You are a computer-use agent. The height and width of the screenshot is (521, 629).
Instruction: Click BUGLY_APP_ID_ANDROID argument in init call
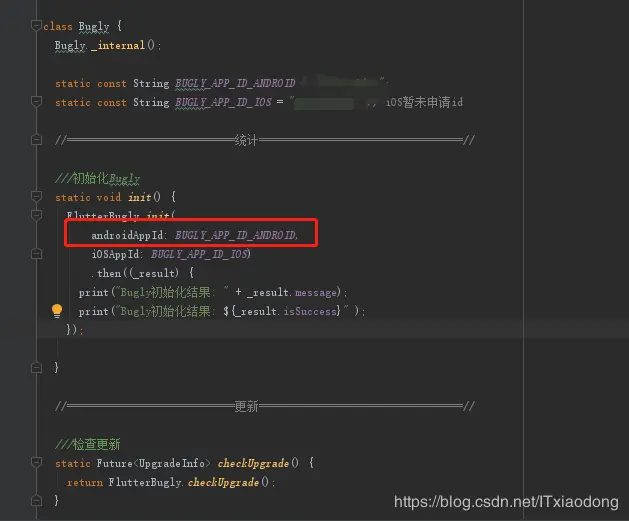tap(236, 235)
